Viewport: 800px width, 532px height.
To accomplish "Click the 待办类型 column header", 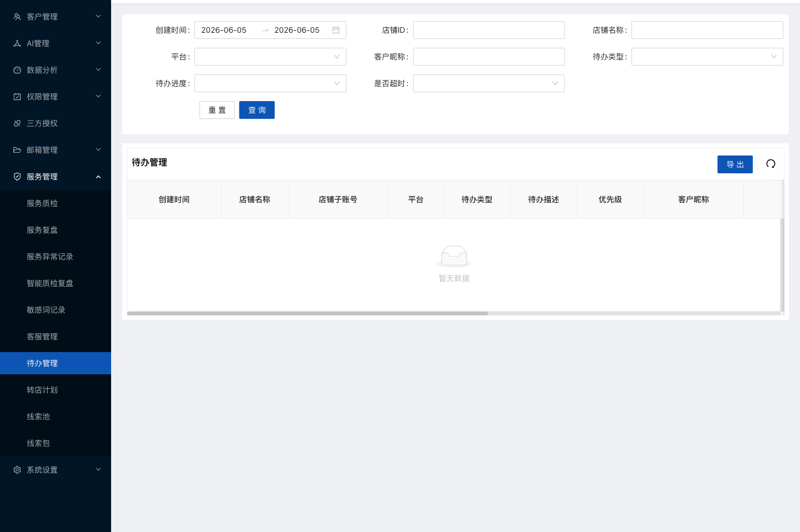I will coord(477,199).
